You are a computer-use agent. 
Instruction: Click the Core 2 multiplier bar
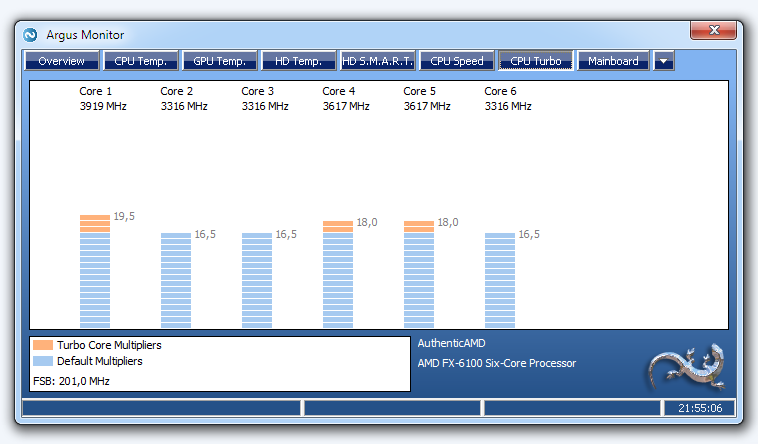pyautogui.click(x=176, y=281)
